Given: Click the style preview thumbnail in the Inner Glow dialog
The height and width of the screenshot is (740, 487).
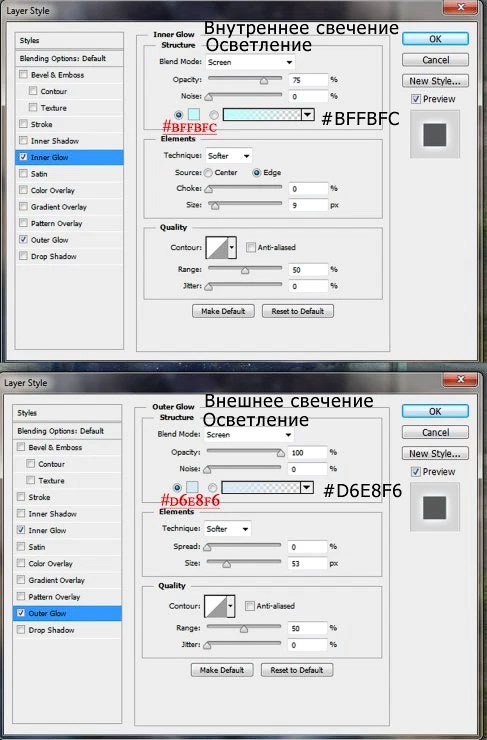Looking at the screenshot, I should click(435, 135).
